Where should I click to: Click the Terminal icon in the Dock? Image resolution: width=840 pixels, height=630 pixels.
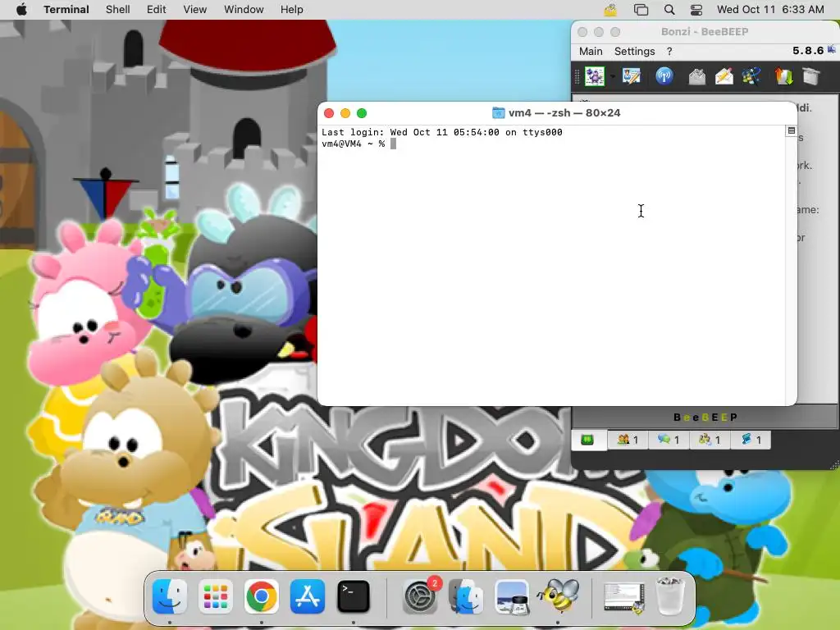pos(354,596)
